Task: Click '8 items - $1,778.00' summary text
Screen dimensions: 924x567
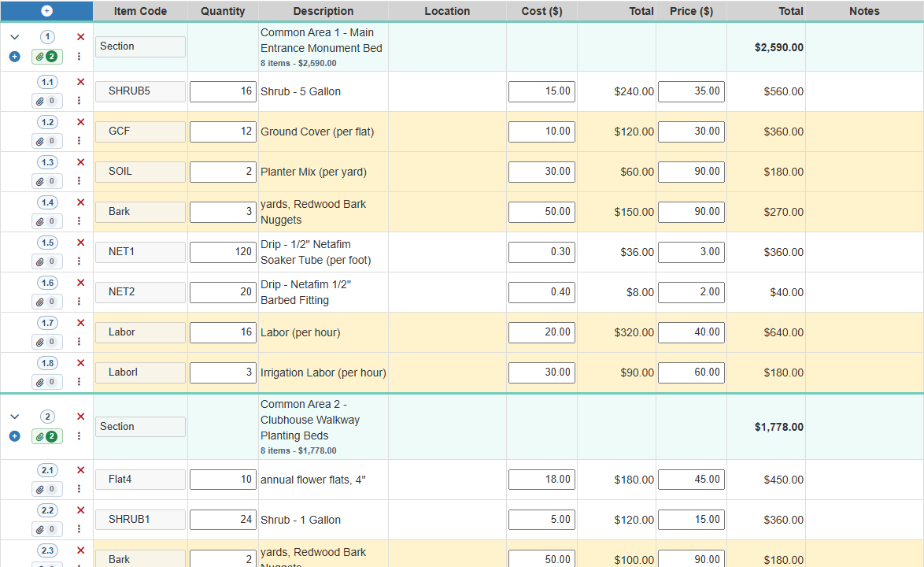Action: click(x=298, y=450)
